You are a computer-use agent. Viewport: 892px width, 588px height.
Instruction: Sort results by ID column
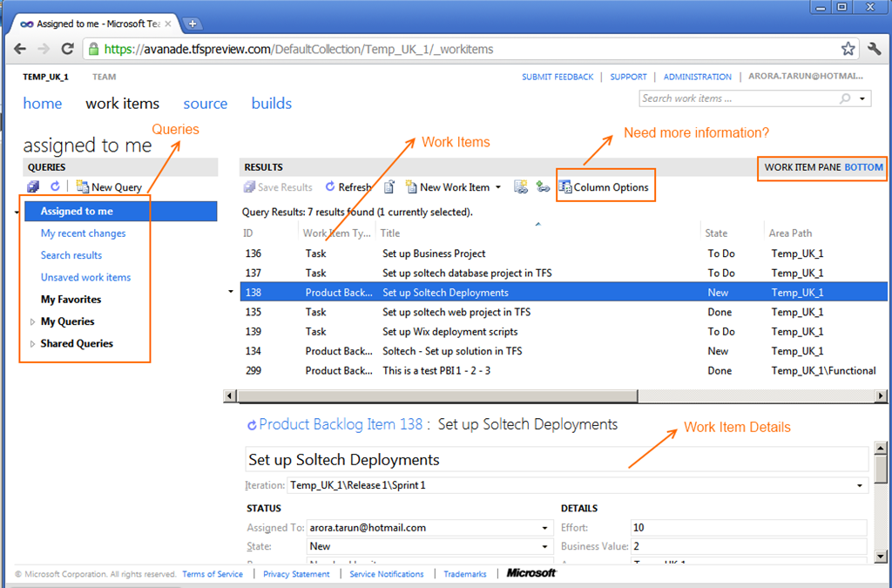[248, 233]
